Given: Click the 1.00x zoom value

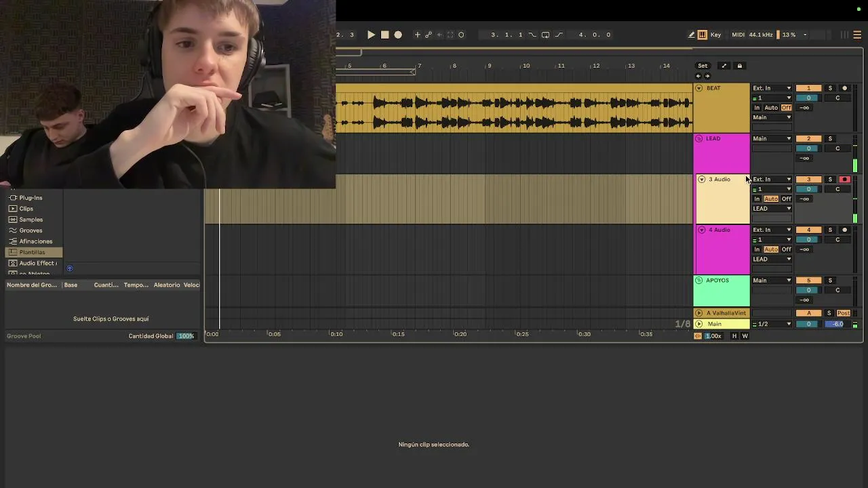Looking at the screenshot, I should click(713, 335).
